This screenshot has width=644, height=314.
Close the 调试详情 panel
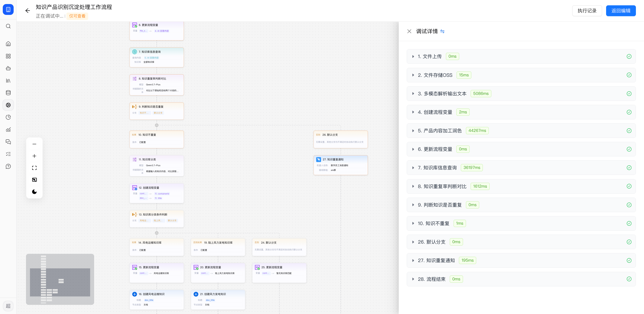[409, 31]
